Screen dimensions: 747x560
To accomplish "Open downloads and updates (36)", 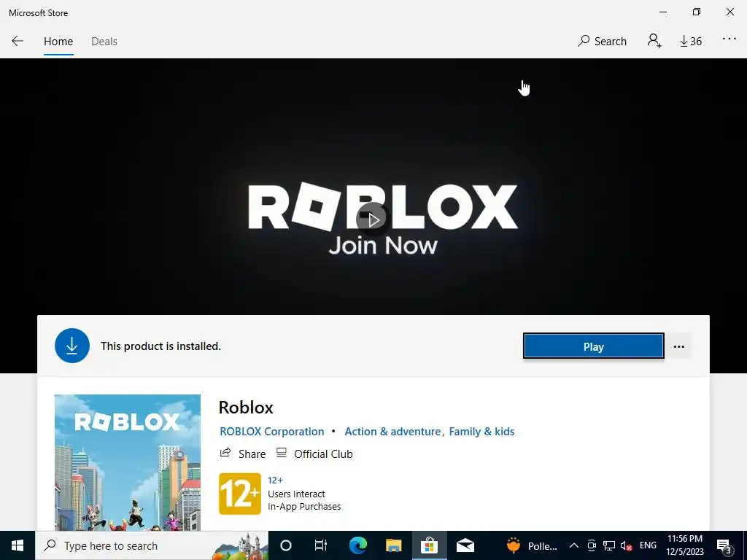I will [x=691, y=42].
